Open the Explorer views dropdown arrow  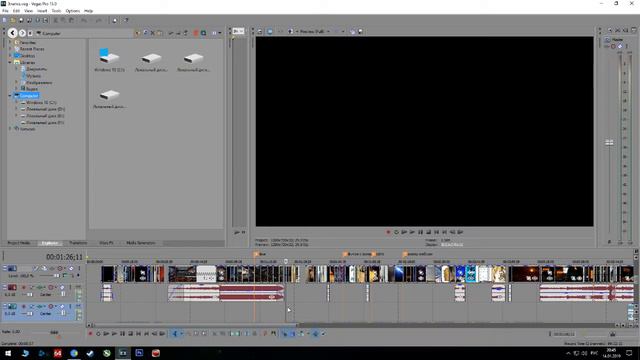click(x=220, y=33)
